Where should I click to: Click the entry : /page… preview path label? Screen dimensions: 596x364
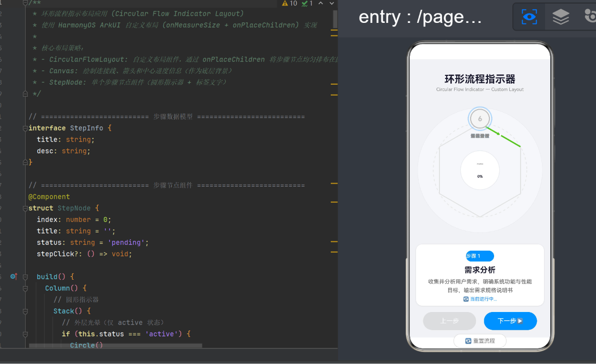[x=420, y=17]
